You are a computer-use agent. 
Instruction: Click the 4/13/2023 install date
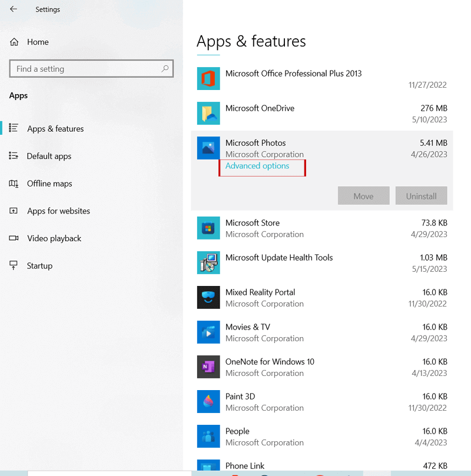(x=429, y=373)
